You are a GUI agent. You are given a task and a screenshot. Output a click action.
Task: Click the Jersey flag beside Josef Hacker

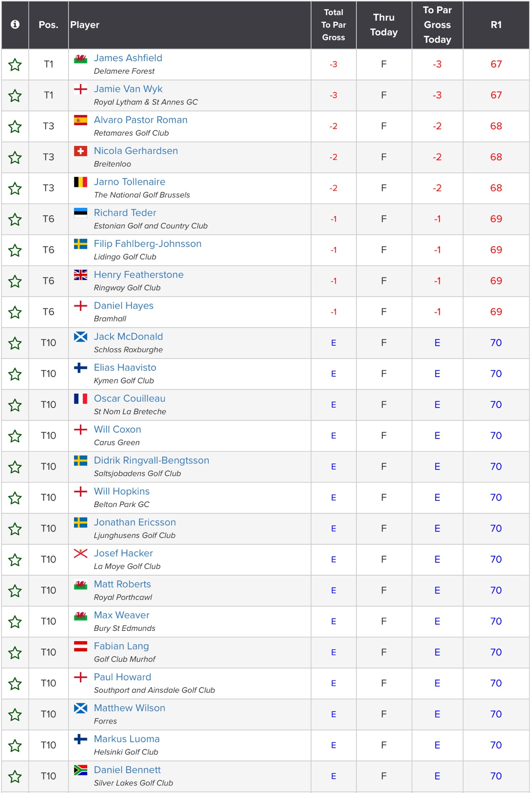point(80,553)
